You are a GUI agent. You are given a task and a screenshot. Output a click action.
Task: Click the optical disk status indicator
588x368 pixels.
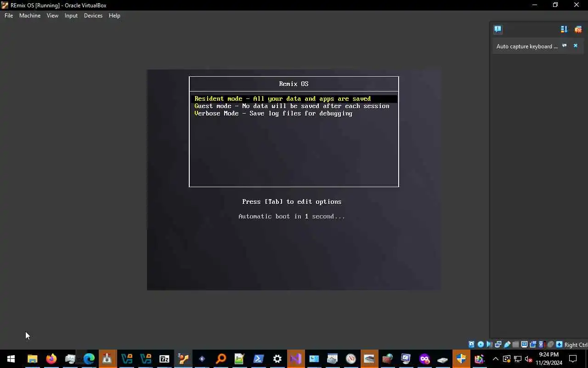481,345
